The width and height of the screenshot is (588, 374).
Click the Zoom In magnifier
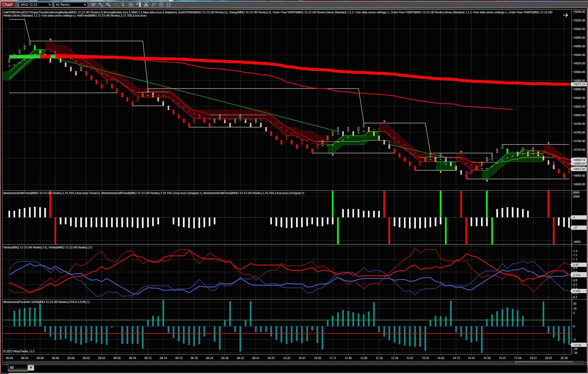pos(108,5)
